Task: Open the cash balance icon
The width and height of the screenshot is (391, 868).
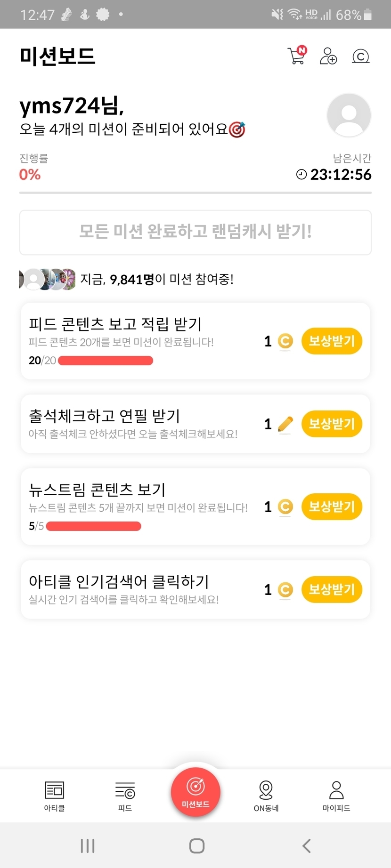Action: tap(360, 56)
